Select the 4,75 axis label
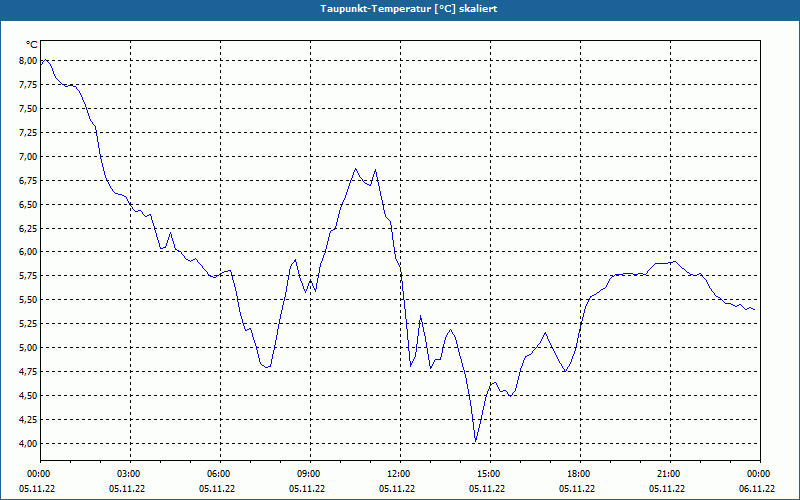The image size is (800, 500). 28,372
